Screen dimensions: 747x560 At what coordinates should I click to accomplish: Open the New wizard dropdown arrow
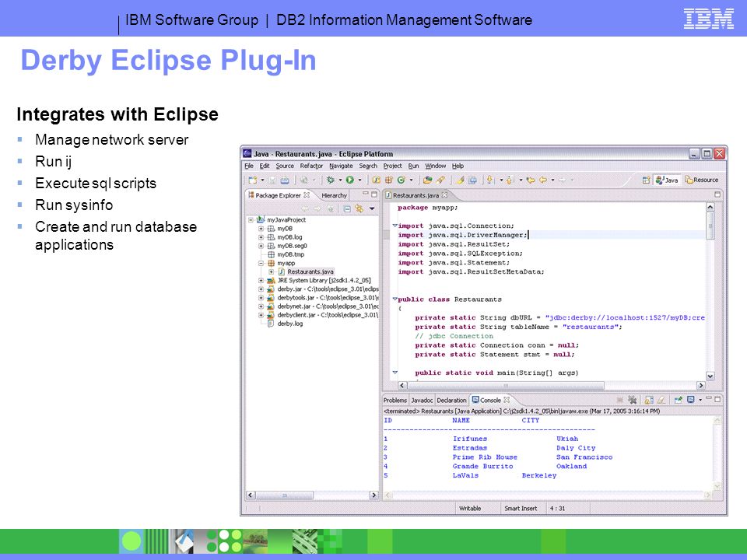coord(262,180)
